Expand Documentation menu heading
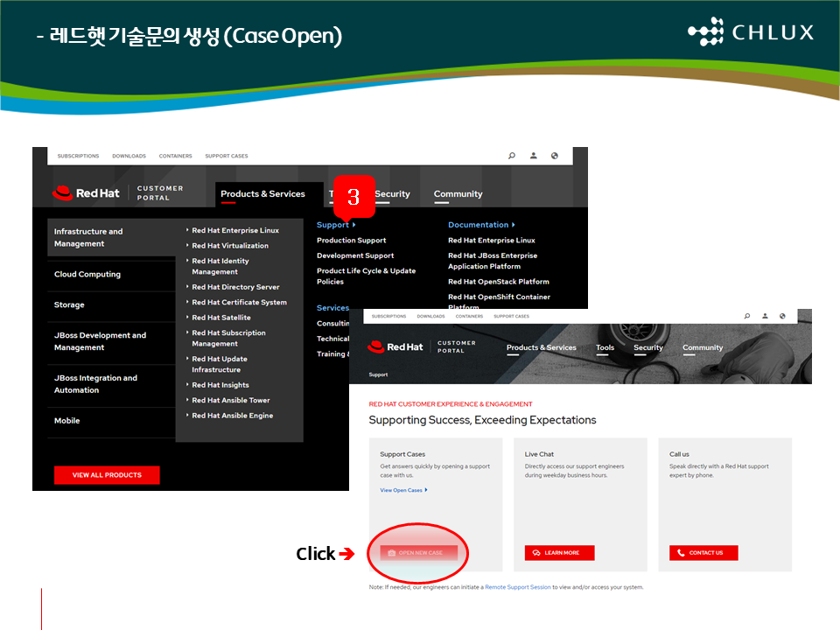840x630 pixels. [481, 225]
